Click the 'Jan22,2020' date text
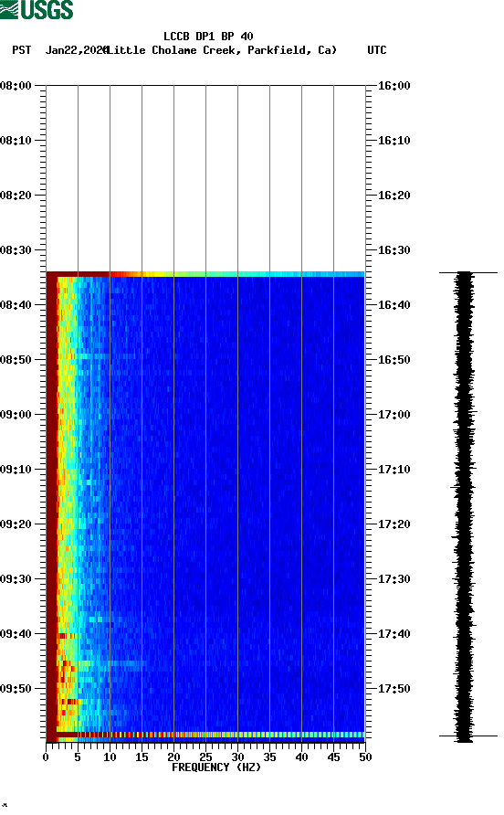Viewport: 504px width, 815px height. click(x=76, y=50)
